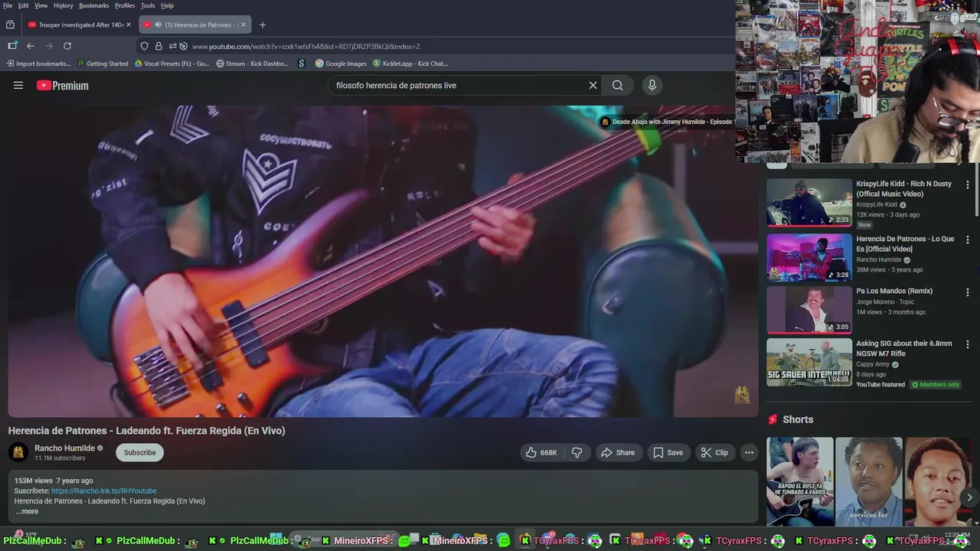Open the sidebar toggle left of back arrow

point(12,46)
